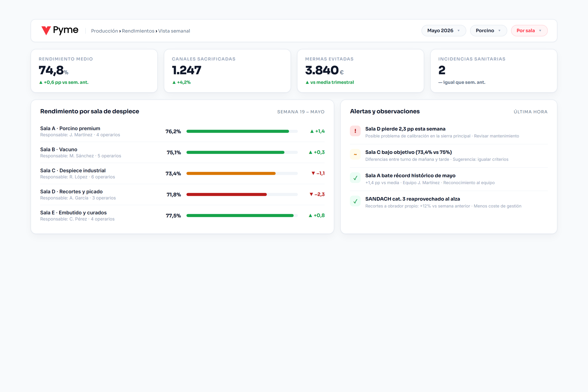Click Sala C orange progress bar

(242, 173)
